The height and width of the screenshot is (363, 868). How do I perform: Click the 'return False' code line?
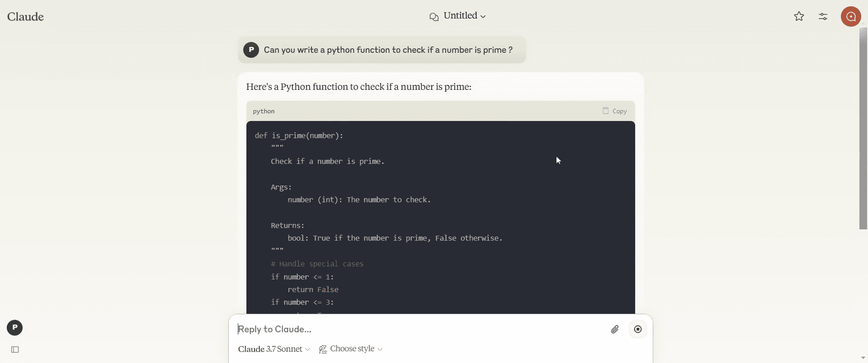(313, 290)
